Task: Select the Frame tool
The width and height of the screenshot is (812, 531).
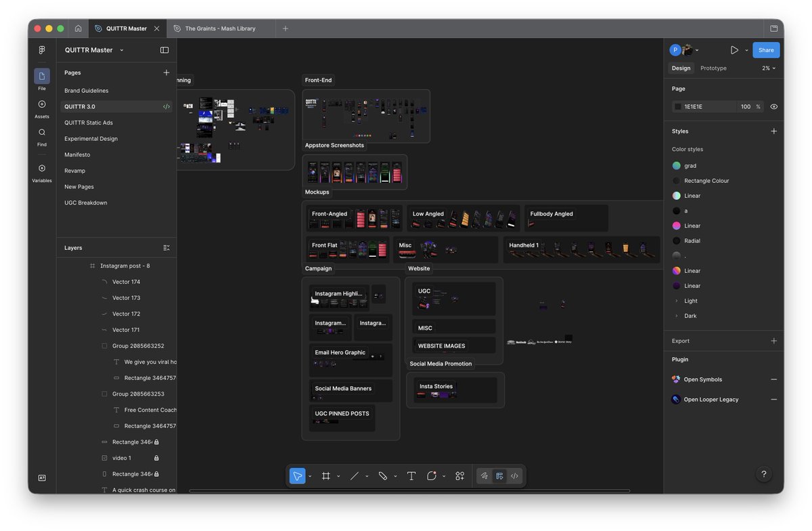Action: coord(326,476)
